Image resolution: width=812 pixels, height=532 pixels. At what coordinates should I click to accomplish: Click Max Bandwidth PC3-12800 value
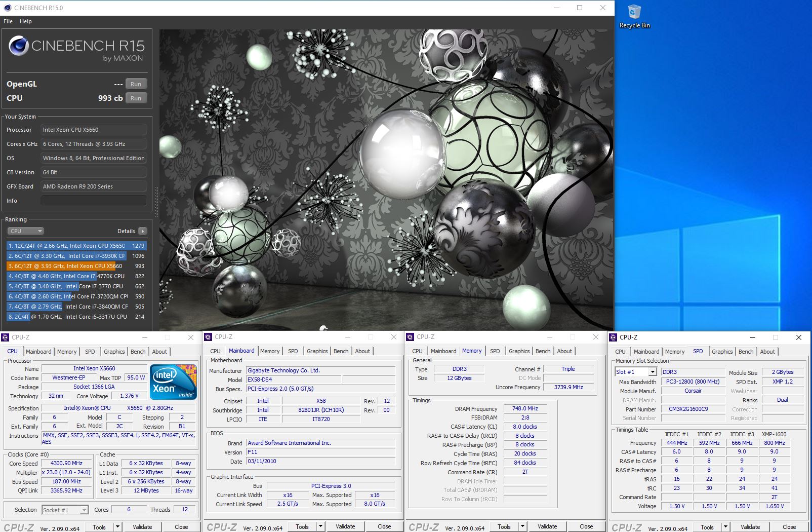[693, 382]
